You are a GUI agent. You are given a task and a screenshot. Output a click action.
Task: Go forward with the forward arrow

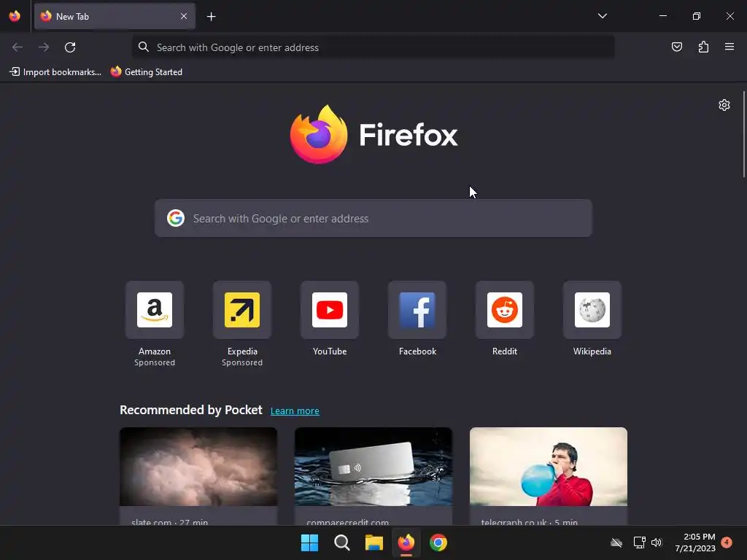tap(44, 47)
